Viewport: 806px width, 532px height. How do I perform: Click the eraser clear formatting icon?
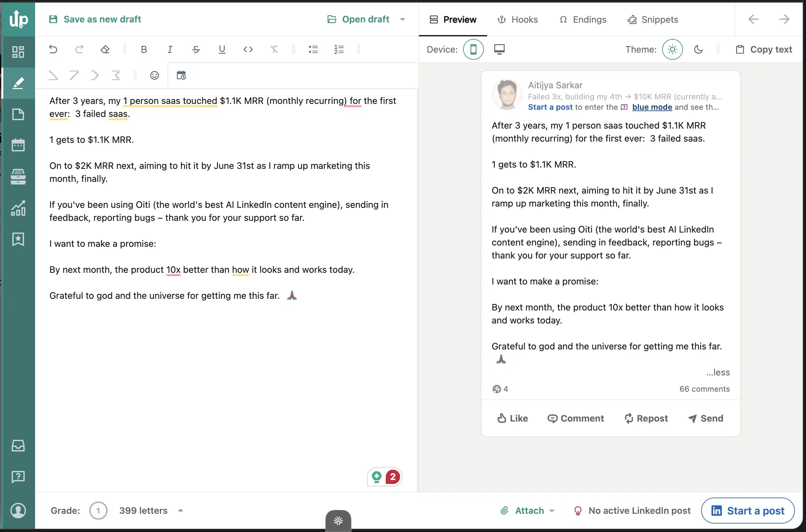(105, 49)
